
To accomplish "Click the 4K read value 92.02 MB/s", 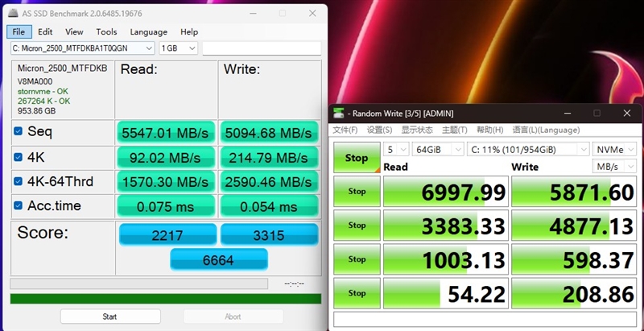I will point(166,157).
